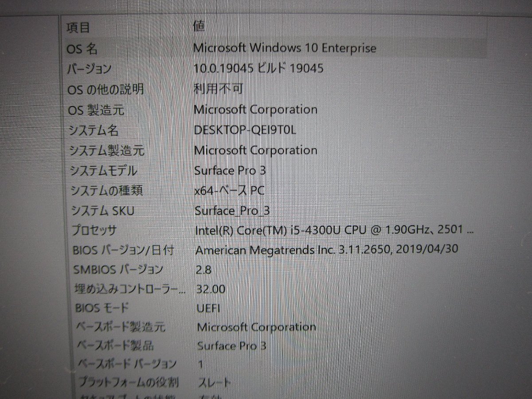Image resolution: width=532 pixels, height=399 pixels.
Task: Select value DESKTOP-QEI9T0L
Action: pos(245,130)
